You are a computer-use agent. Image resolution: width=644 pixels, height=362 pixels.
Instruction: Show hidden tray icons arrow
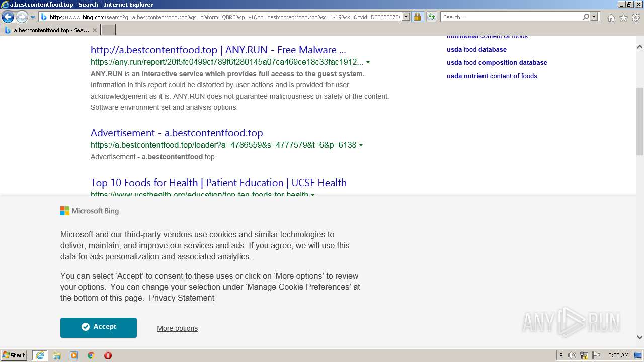tap(561, 355)
